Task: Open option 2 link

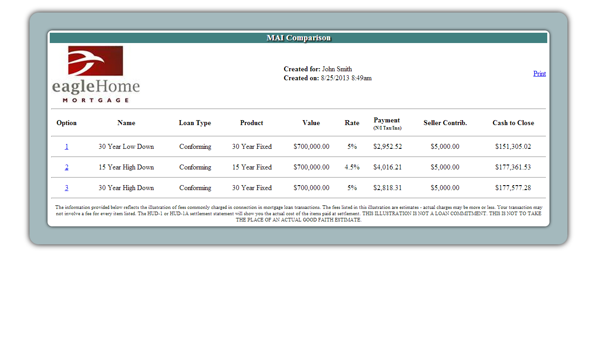Action: [67, 167]
